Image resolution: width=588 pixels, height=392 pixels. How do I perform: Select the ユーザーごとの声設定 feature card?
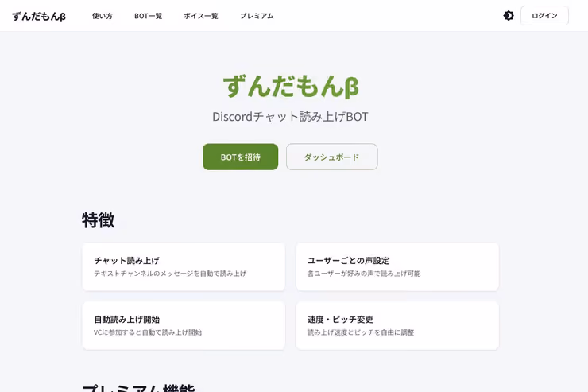pos(397,266)
